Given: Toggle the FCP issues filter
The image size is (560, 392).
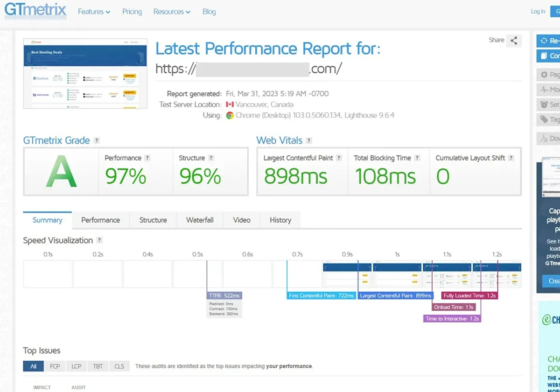Looking at the screenshot, I should 55,366.
